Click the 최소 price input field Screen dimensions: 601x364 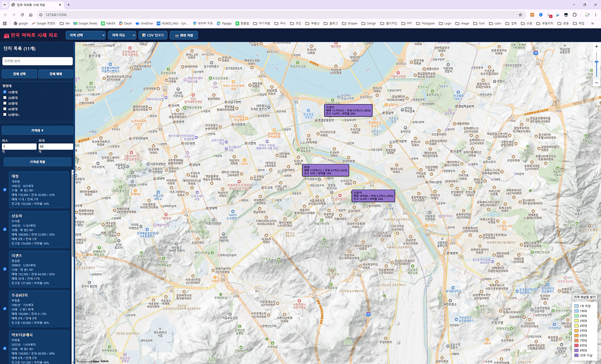[x=19, y=147]
